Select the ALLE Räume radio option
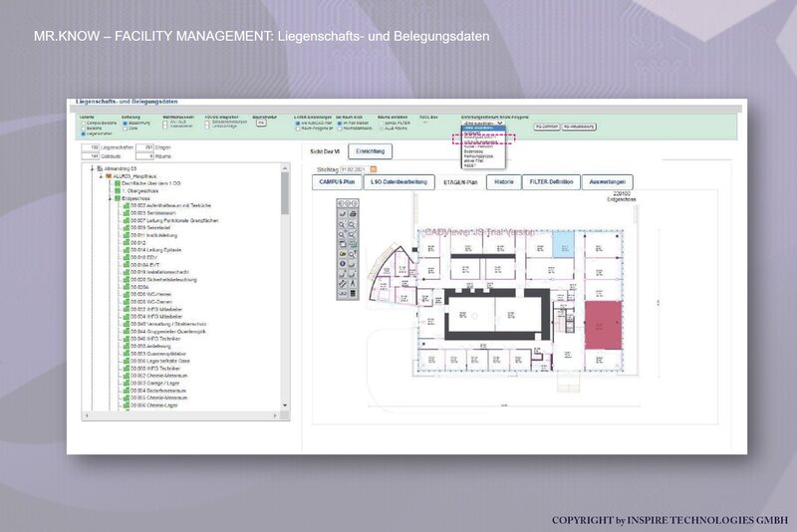 [382, 129]
